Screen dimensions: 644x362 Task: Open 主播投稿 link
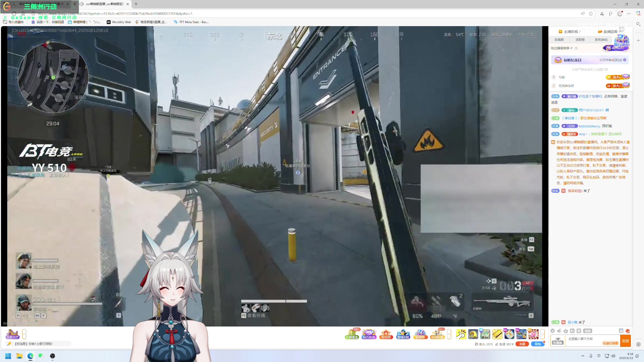[570, 32]
